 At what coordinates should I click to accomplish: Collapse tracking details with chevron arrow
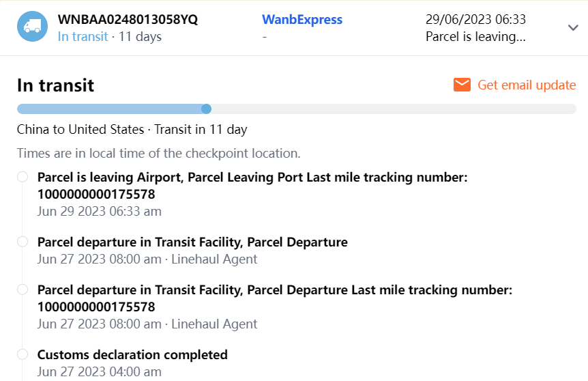click(x=572, y=27)
